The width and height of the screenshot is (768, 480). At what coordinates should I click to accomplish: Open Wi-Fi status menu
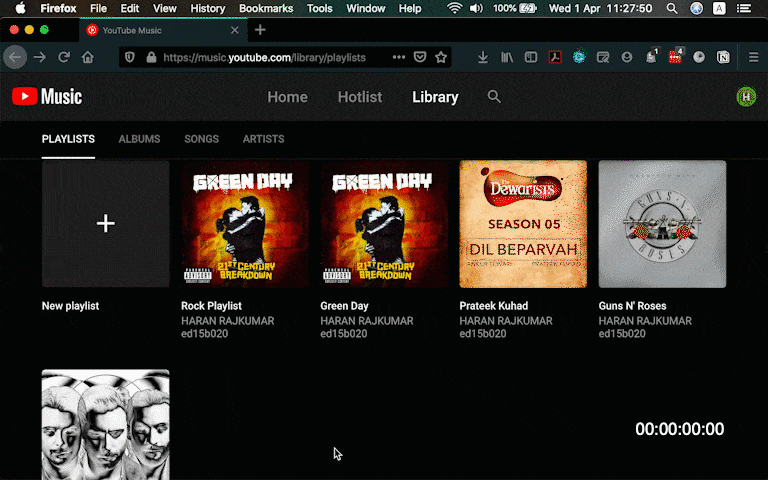(455, 8)
